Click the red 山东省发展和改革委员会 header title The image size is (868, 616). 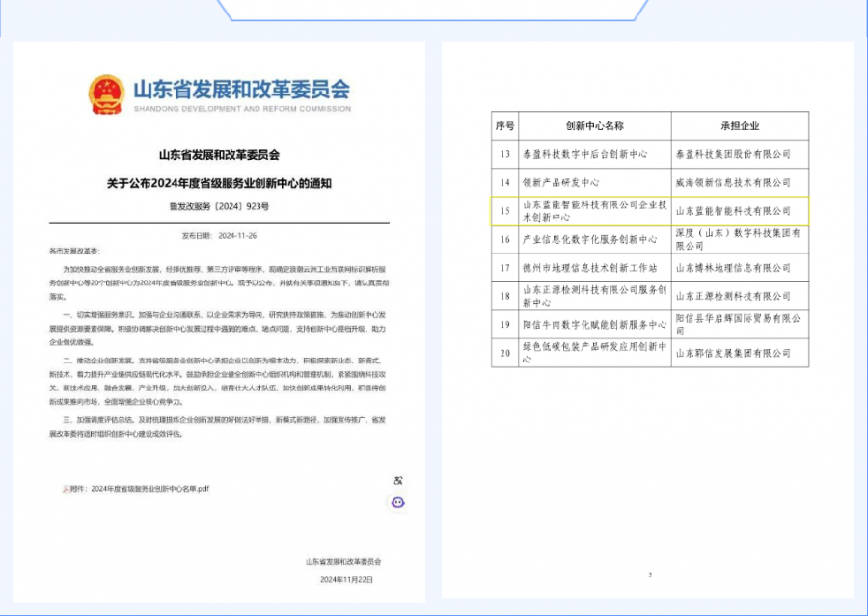point(240,91)
